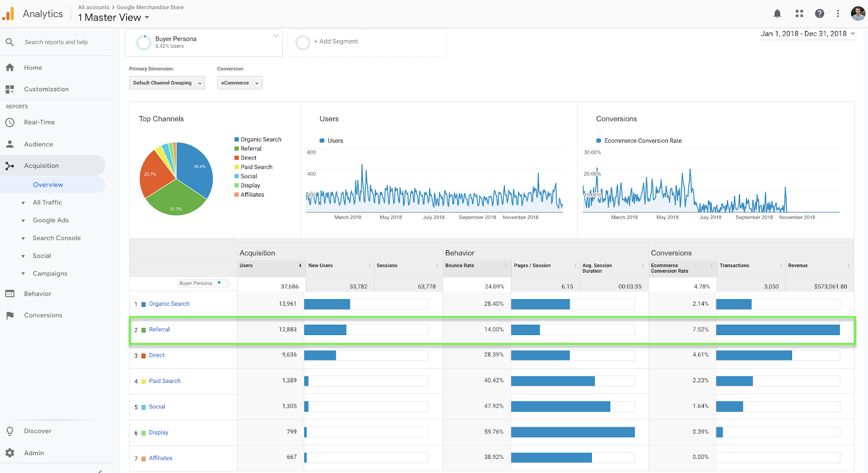Viewport: 868px width, 473px height.
Task: Expand the Google Ads section
Action: [x=23, y=220]
